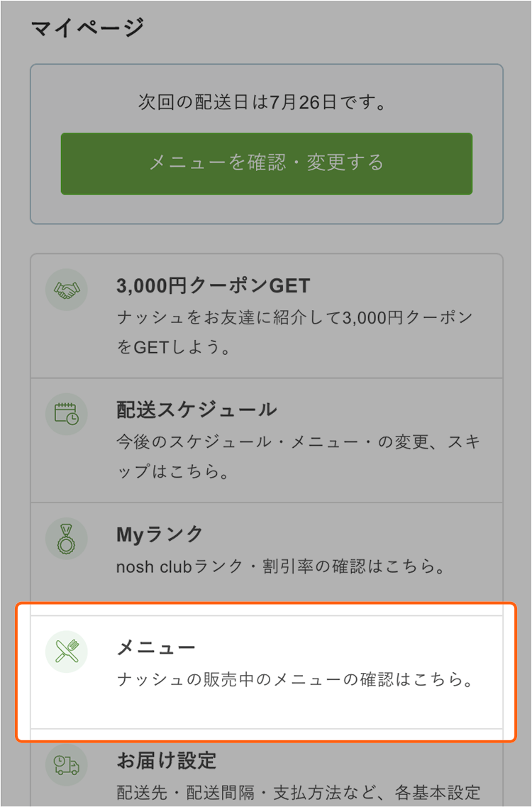Image resolution: width=532 pixels, height=807 pixels.
Task: Click the 配送先・配送間隔 settings description
Action: [299, 792]
